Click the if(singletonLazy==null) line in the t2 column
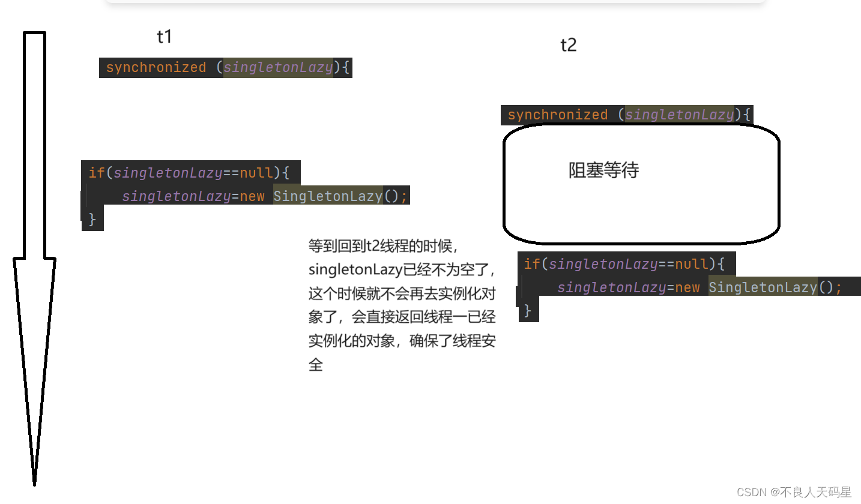This screenshot has height=504, width=861. point(625,264)
